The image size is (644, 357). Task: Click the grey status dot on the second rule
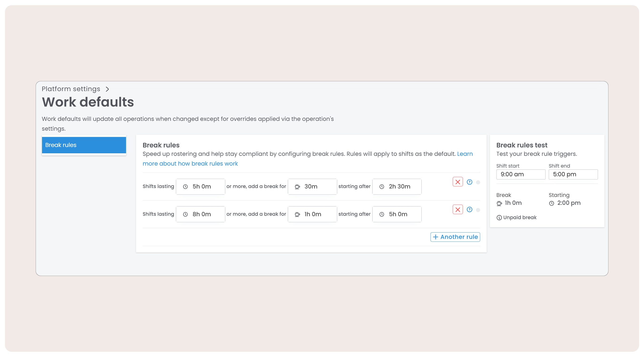point(478,210)
